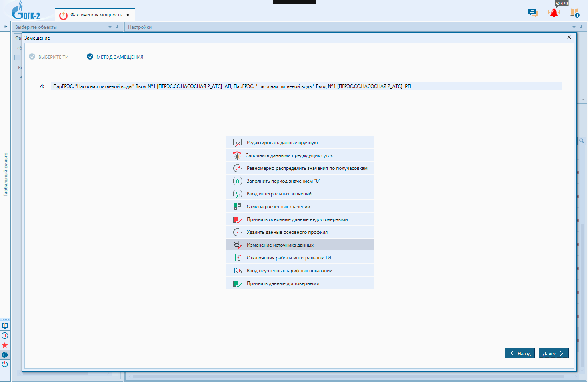Go back with the Назад button
Screen dimensions: 588x382
pyautogui.click(x=520, y=353)
